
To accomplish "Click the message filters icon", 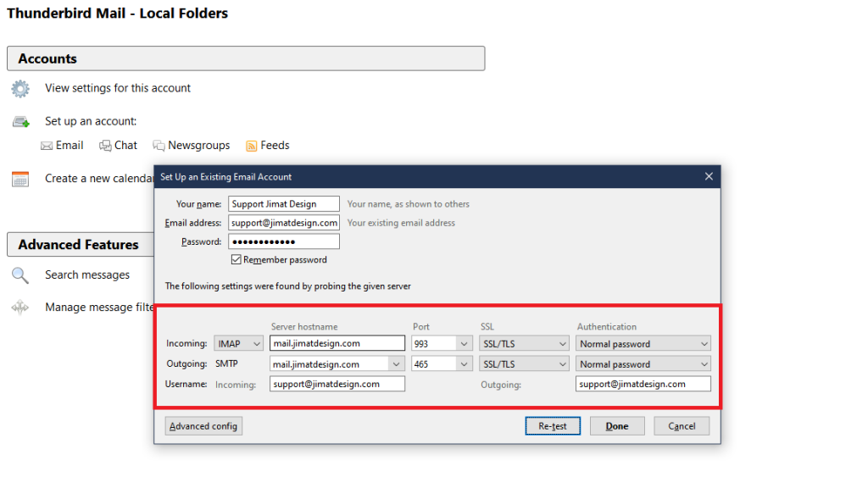I will pos(20,307).
